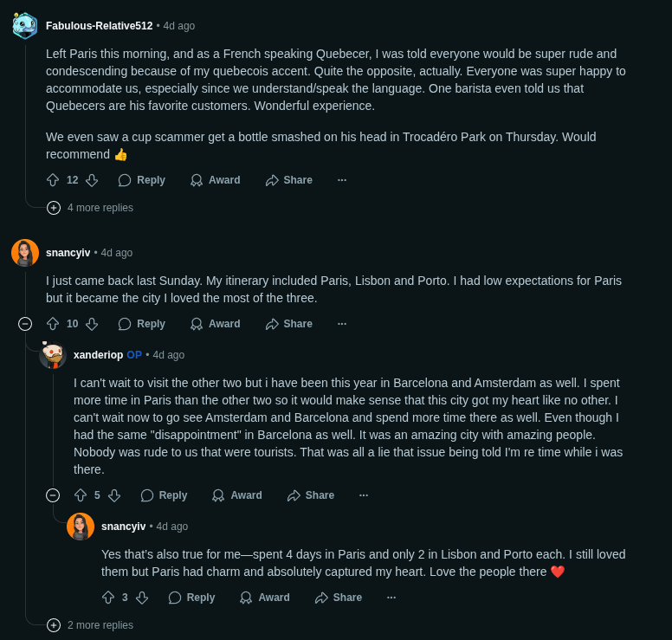Viewport: 672px width, 640px height.
Task: Downvote xanderiop's reply with 5 points
Action: coord(113,495)
